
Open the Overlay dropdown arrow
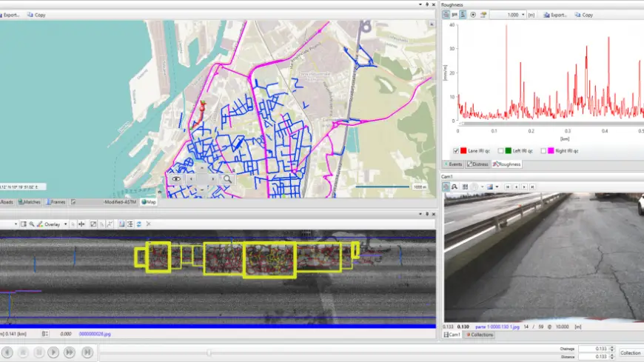click(65, 224)
